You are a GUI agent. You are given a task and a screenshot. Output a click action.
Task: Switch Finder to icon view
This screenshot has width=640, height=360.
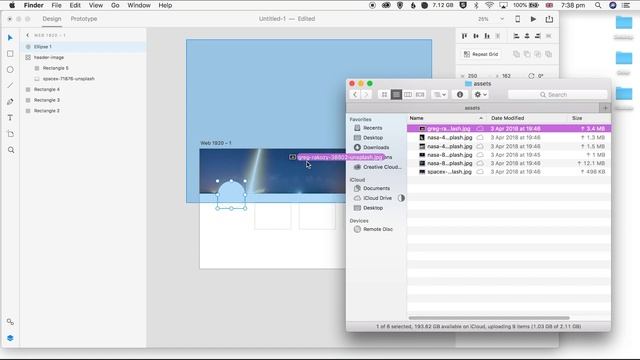tap(384, 94)
